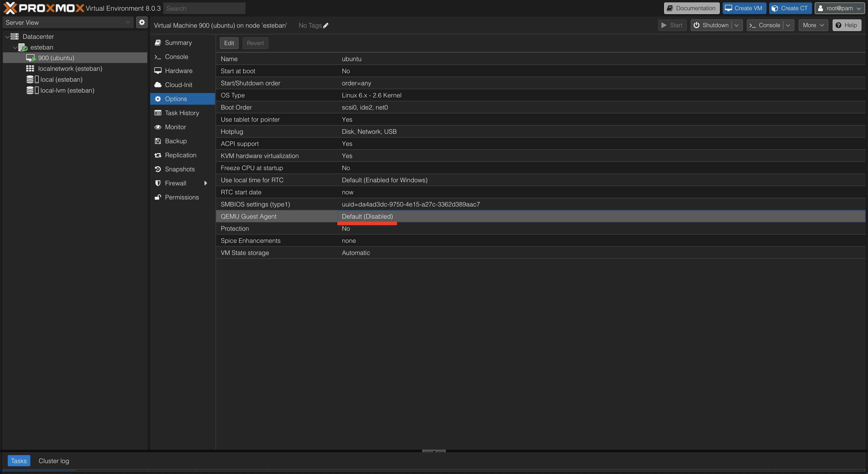Open the Replication panel
Screen dimensions: 868x474
[183, 155]
